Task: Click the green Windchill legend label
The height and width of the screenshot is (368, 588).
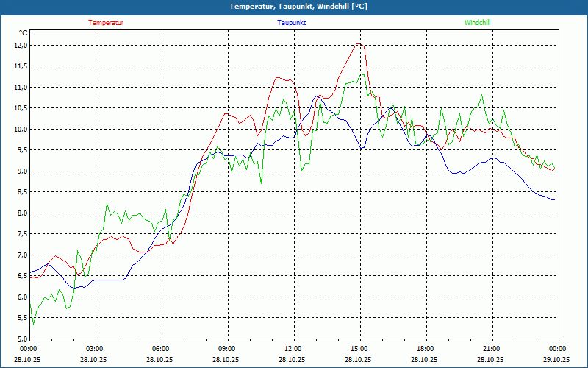Action: point(477,23)
